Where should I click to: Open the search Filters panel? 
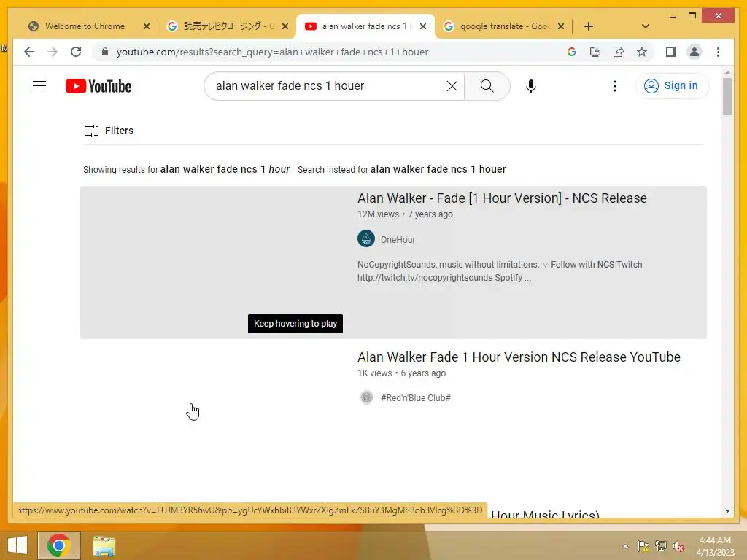109,131
